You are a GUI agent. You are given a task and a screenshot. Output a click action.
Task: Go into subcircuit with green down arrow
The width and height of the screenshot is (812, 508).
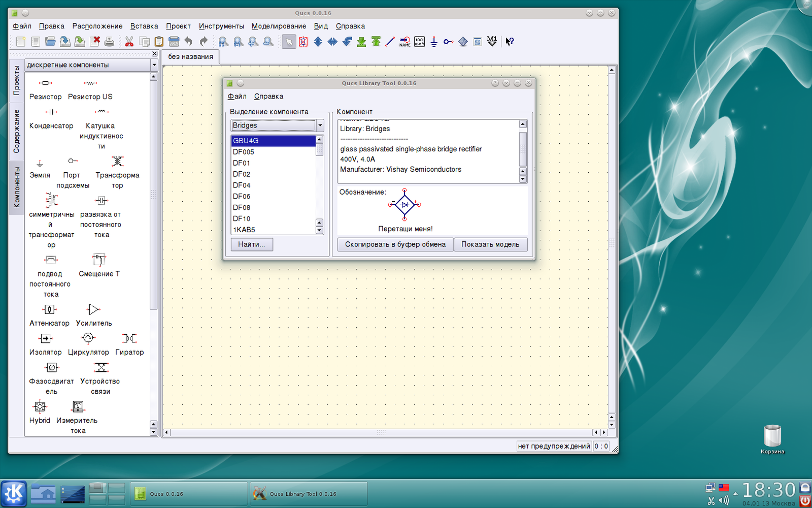click(361, 42)
